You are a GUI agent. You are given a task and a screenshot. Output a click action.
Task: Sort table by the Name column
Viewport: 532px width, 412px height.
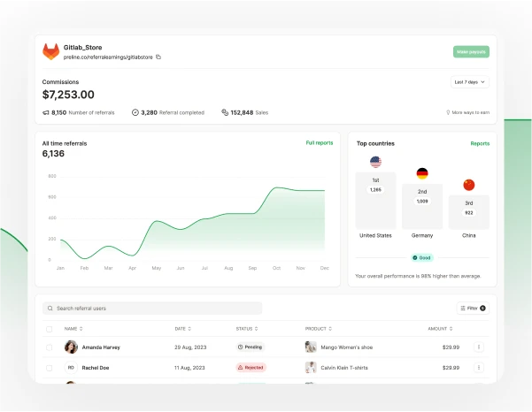point(74,329)
